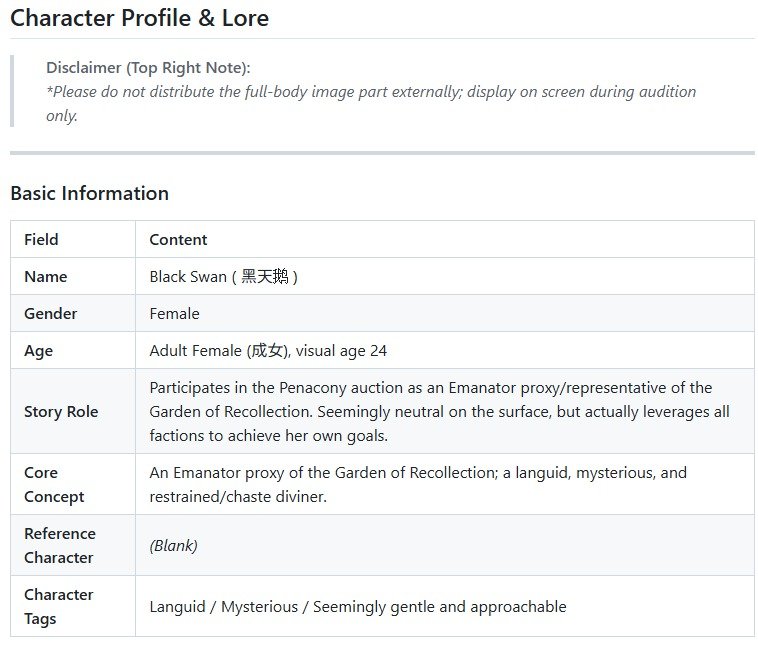Select the Reference Character row label
Image resolution: width=758 pixels, height=655 pixels.
[59, 545]
